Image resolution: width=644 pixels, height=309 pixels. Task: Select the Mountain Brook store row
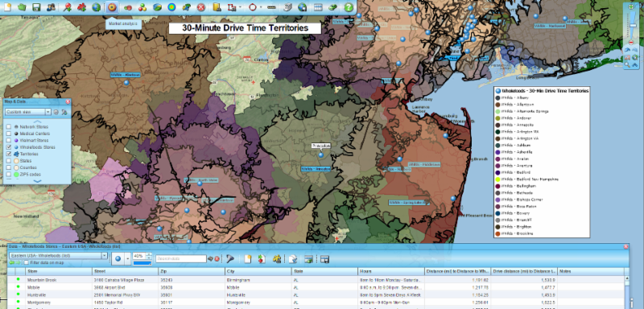coord(316,280)
